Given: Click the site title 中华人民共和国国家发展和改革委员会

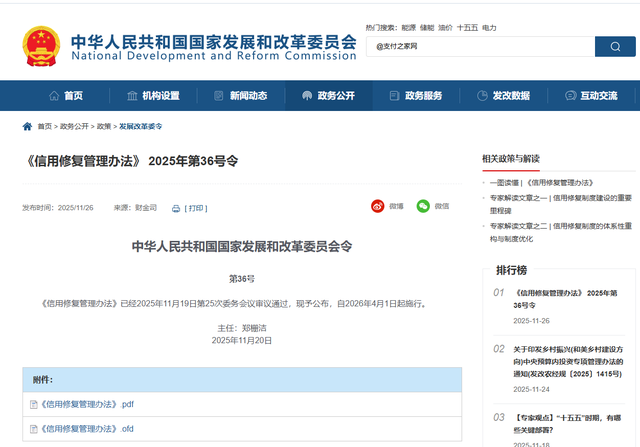Looking at the screenshot, I should [x=214, y=42].
